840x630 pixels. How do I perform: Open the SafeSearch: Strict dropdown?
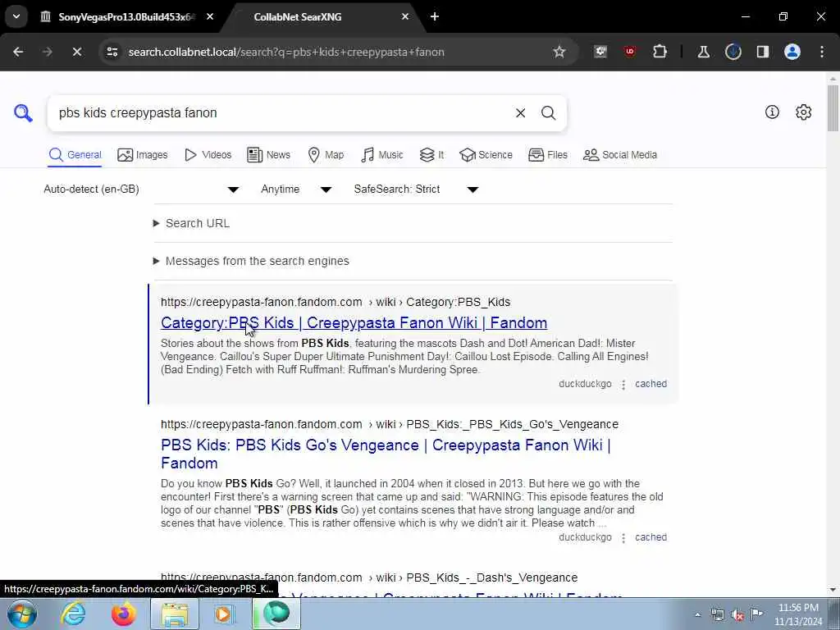pos(416,189)
